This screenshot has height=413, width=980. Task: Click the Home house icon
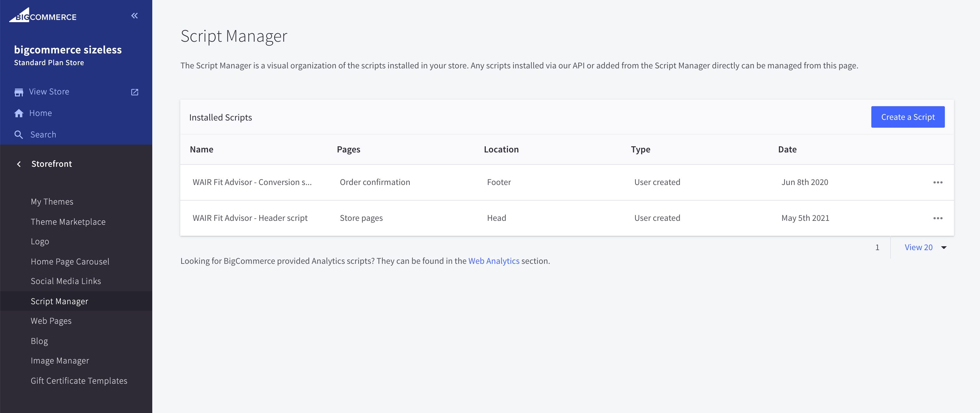click(19, 113)
